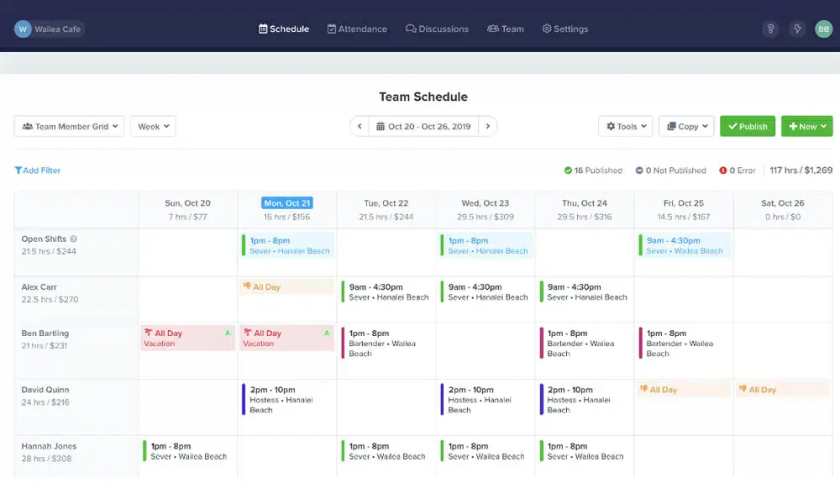Filter by 0 Error status

[x=738, y=171]
